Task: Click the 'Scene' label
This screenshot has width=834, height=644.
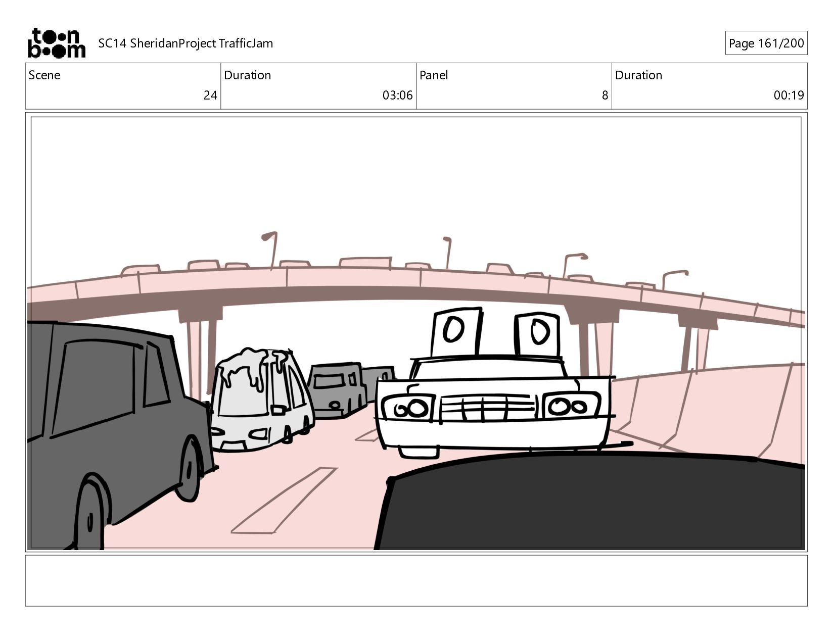Action: pyautogui.click(x=44, y=75)
